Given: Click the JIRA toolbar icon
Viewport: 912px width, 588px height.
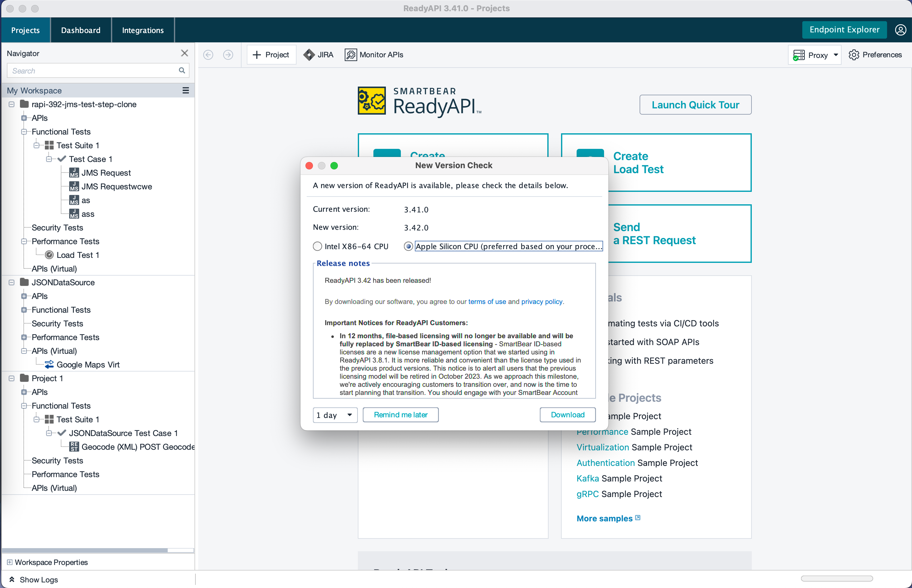Looking at the screenshot, I should [309, 55].
